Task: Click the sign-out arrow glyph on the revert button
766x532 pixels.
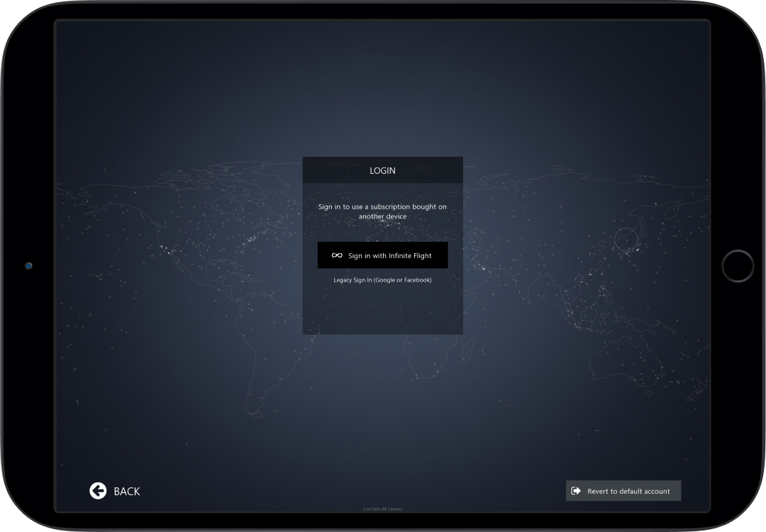Action: [576, 490]
